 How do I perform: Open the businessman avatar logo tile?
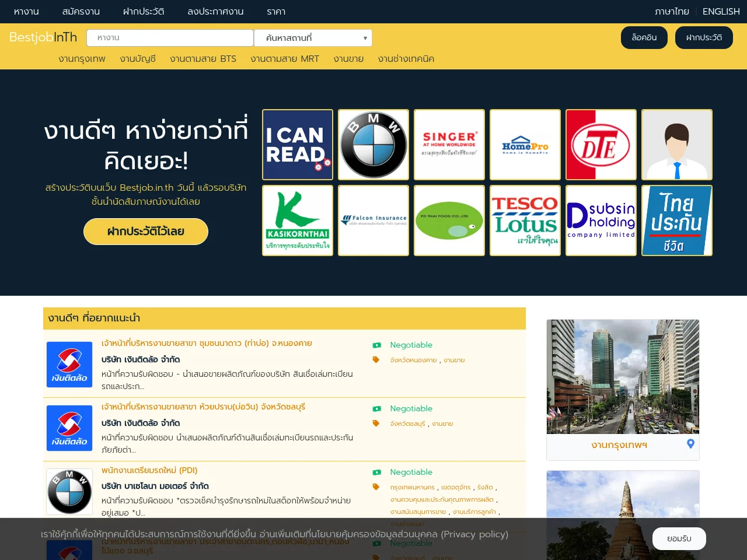[677, 145]
